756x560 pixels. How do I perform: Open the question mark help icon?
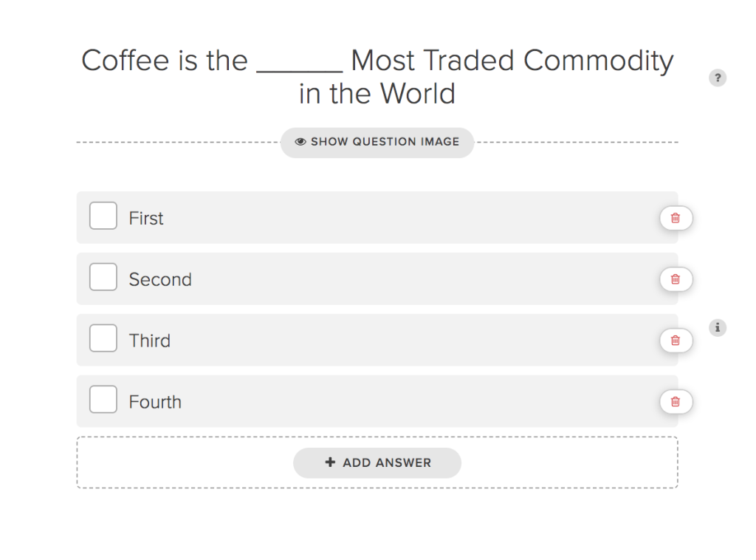(718, 78)
